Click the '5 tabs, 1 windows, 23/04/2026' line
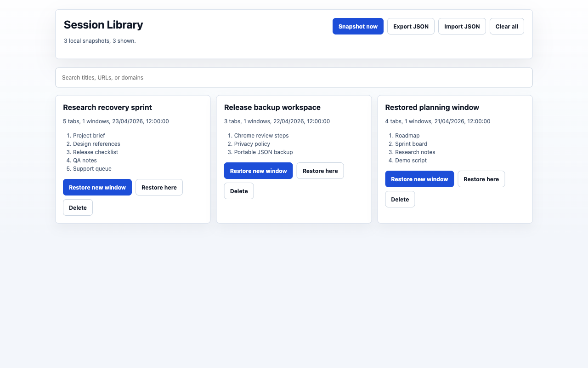588x368 pixels. (116, 121)
